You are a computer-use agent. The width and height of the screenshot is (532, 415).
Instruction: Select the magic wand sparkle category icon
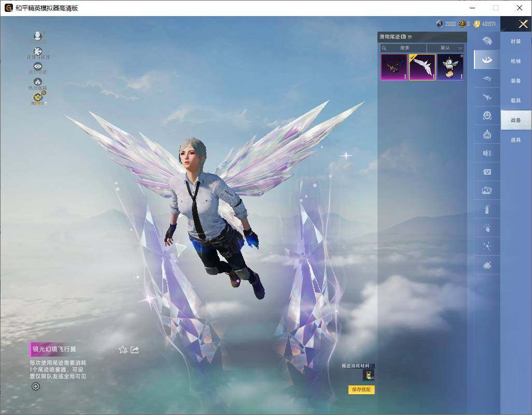tap(487, 246)
